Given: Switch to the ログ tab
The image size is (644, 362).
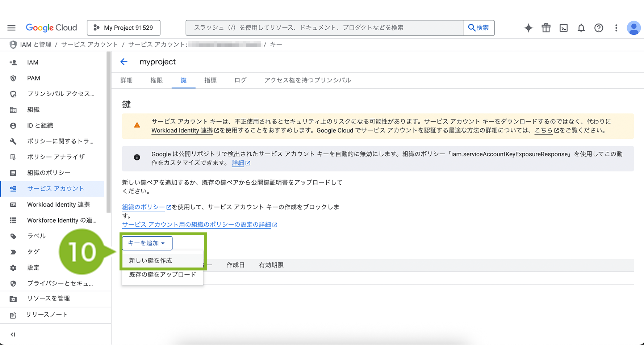Looking at the screenshot, I should [x=240, y=80].
